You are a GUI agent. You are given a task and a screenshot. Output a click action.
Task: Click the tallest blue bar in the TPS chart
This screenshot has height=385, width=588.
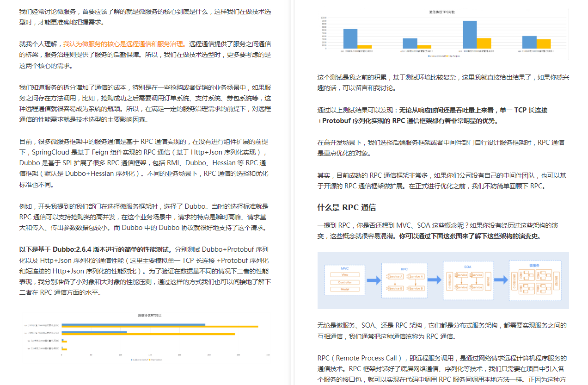pos(470,35)
